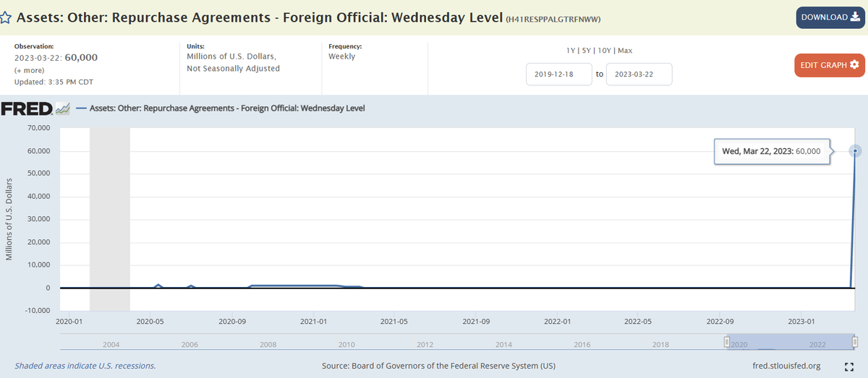This screenshot has height=378, width=868.
Task: Add series to favorites with star icon
Action: coord(6,17)
